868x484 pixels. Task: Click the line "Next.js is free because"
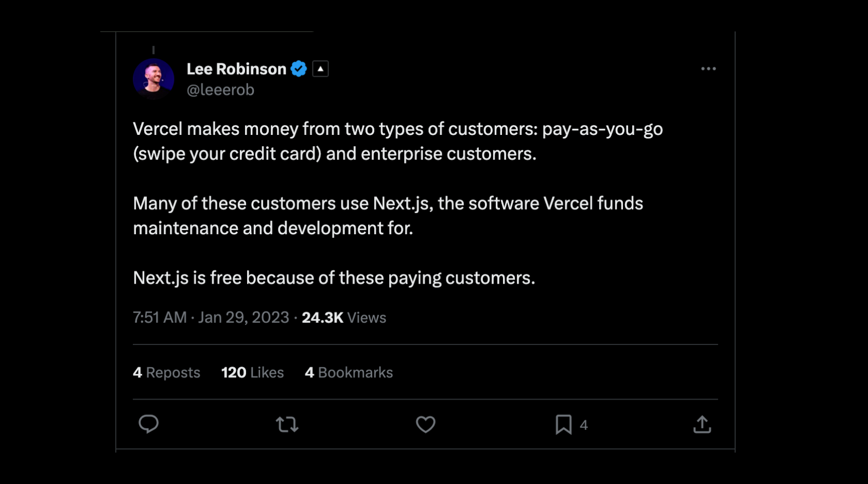click(x=334, y=278)
